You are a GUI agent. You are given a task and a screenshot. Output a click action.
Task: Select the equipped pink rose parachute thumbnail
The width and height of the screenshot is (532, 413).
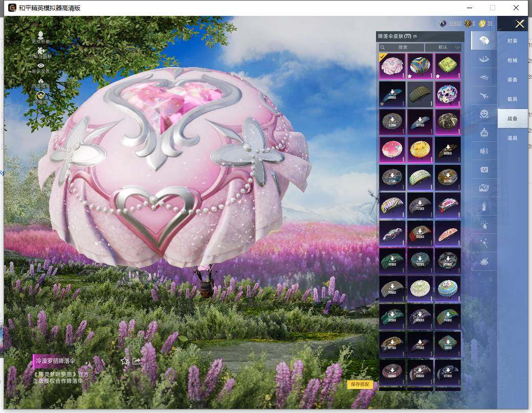coord(392,66)
